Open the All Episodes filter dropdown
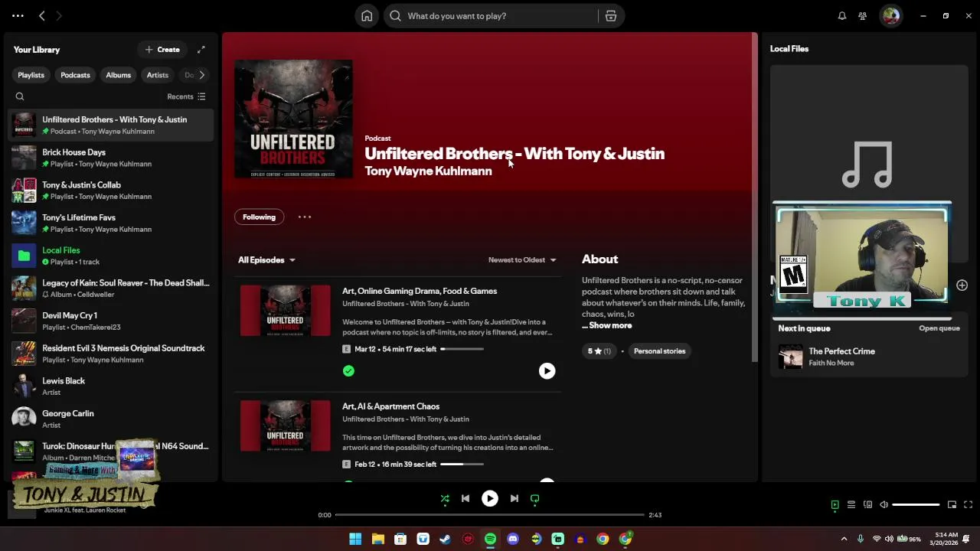Image resolution: width=980 pixels, height=551 pixels. coord(266,260)
